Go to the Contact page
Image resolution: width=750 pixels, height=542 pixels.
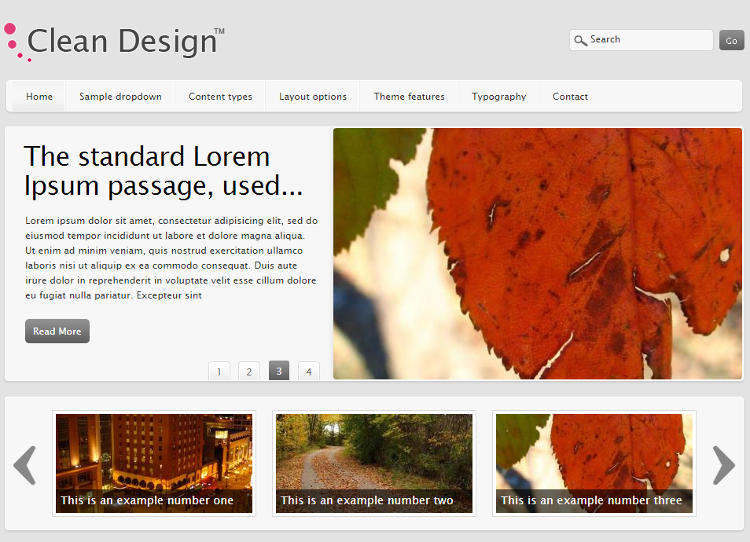(x=570, y=97)
